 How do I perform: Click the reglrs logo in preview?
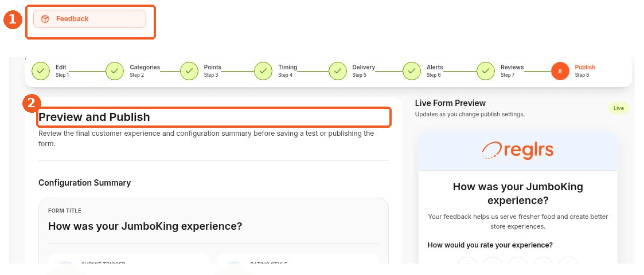(x=517, y=150)
